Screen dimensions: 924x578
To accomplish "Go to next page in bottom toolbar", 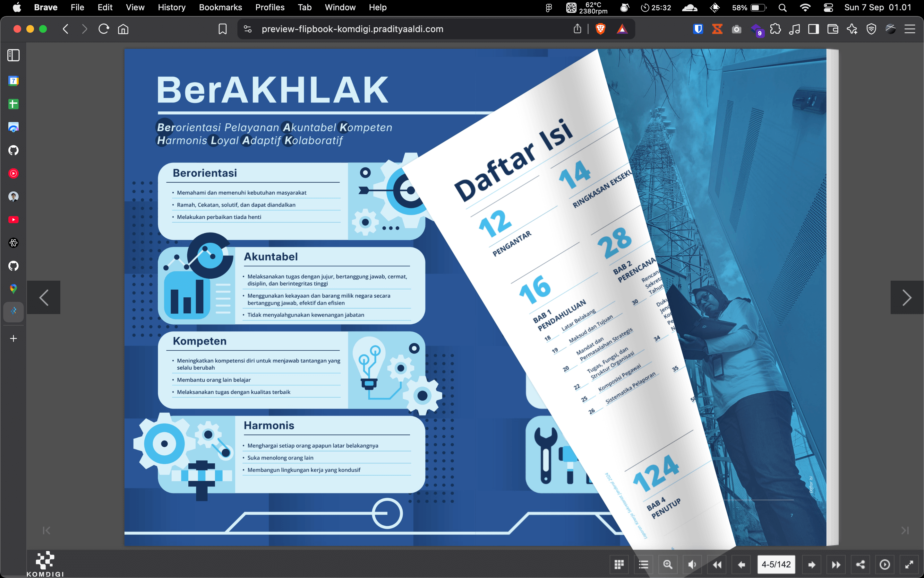I will click(811, 564).
